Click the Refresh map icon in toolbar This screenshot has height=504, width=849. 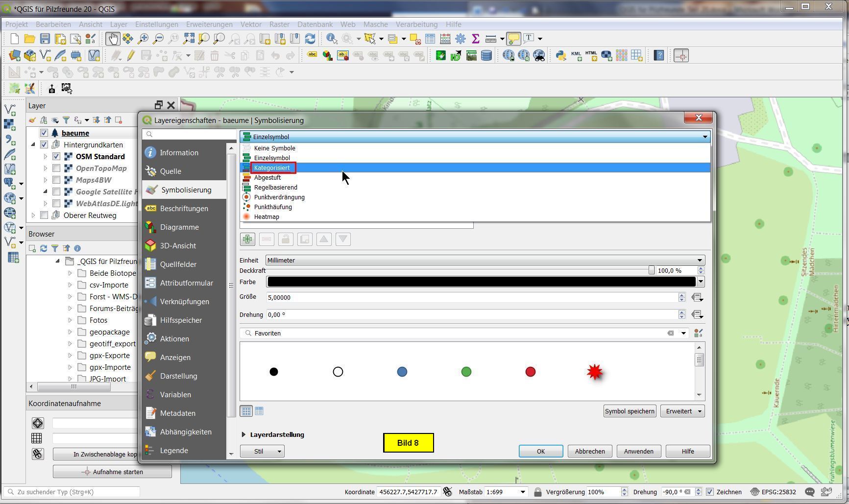310,39
